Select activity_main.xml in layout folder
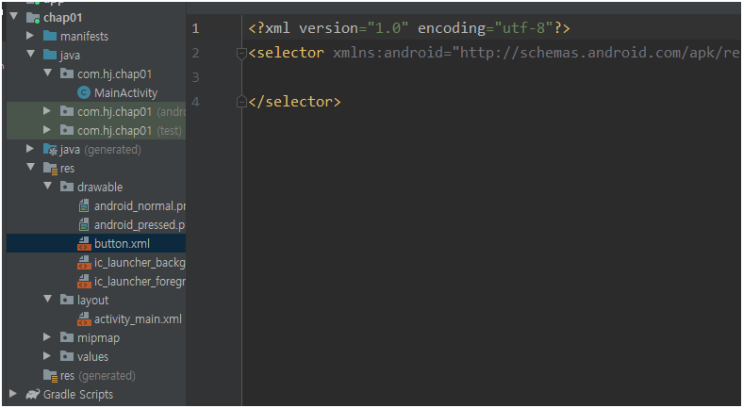This screenshot has width=743, height=408. pos(138,319)
